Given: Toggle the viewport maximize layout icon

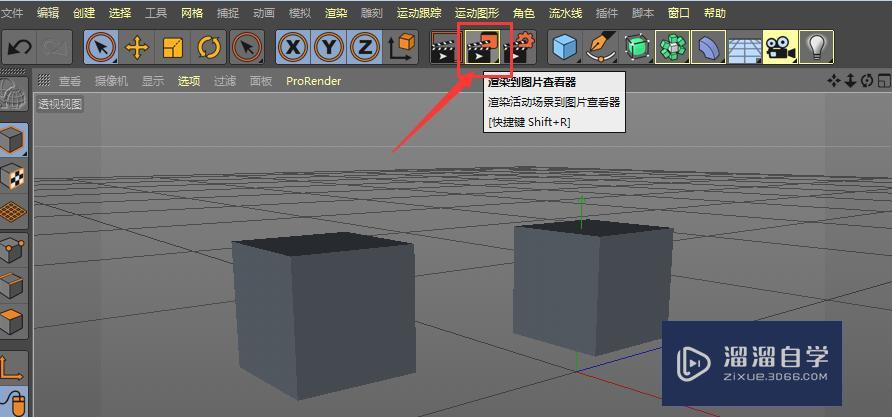Looking at the screenshot, I should point(883,81).
